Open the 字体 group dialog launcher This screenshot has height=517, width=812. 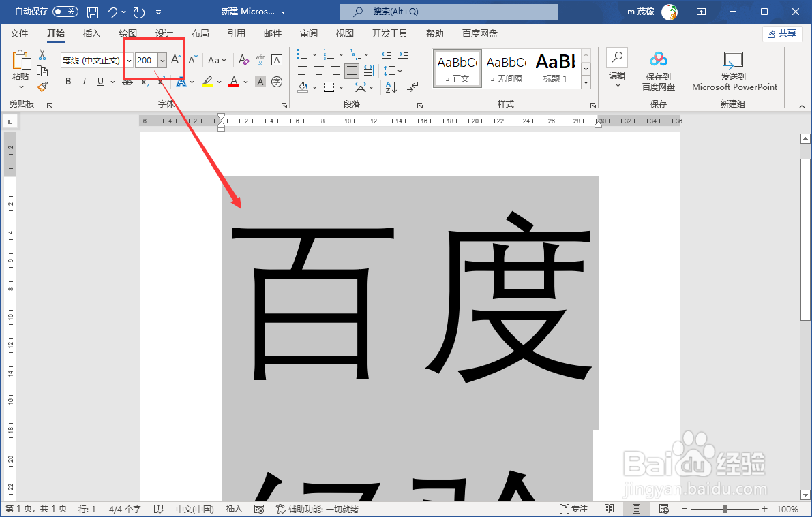[284, 105]
